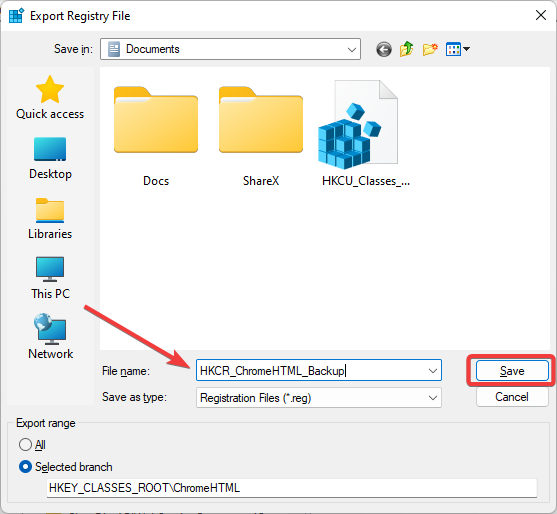Close the Export Registry File dialog
Screen dimensions: 557x514
(541, 15)
